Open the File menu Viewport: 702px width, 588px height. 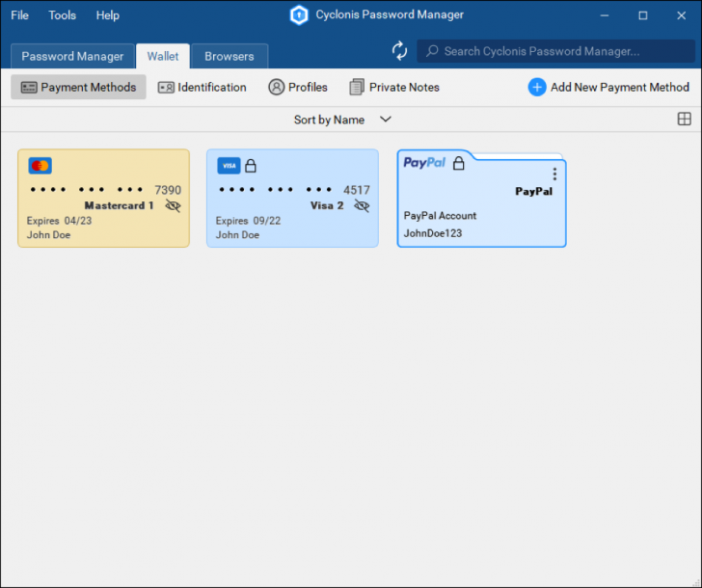click(19, 15)
